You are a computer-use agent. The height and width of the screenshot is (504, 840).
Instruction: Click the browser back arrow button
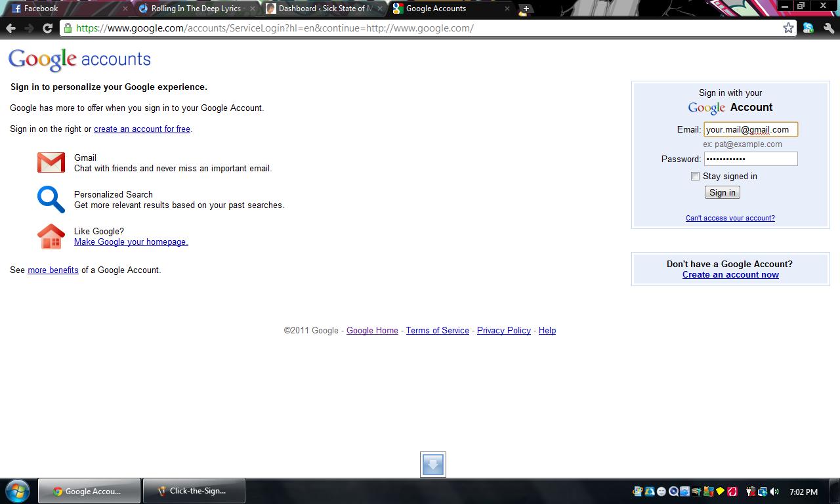click(x=10, y=28)
